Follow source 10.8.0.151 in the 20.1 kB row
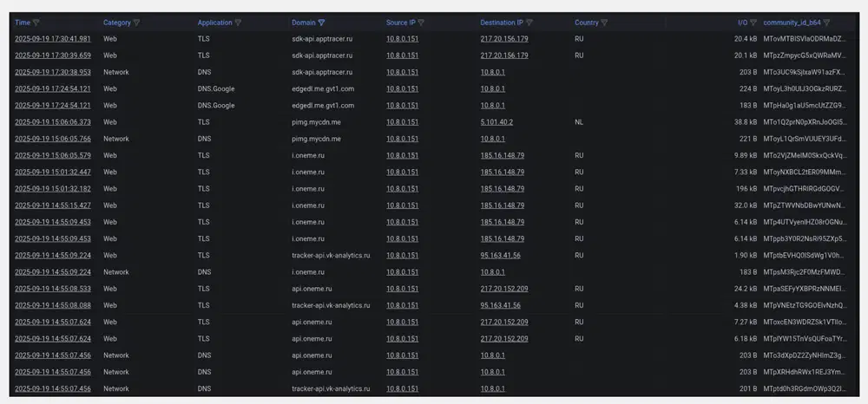Image resolution: width=868 pixels, height=404 pixels. click(403, 55)
